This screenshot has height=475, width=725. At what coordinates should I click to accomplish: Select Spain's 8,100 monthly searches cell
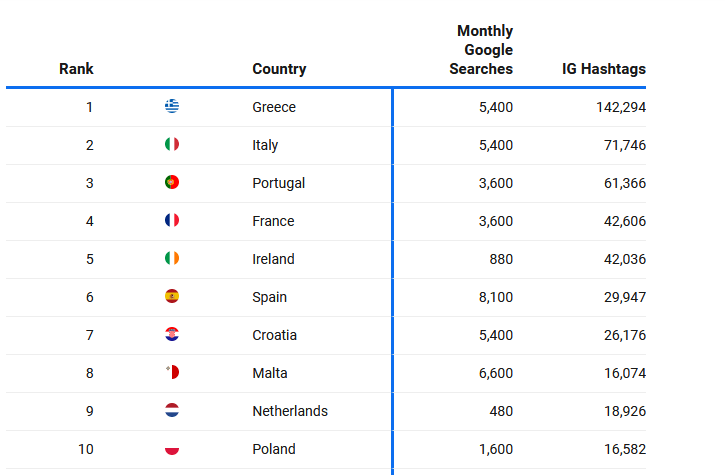[496, 297]
